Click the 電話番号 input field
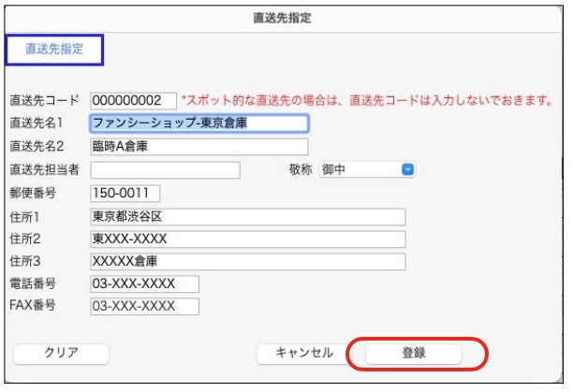The height and width of the screenshot is (392, 573). pos(144,283)
